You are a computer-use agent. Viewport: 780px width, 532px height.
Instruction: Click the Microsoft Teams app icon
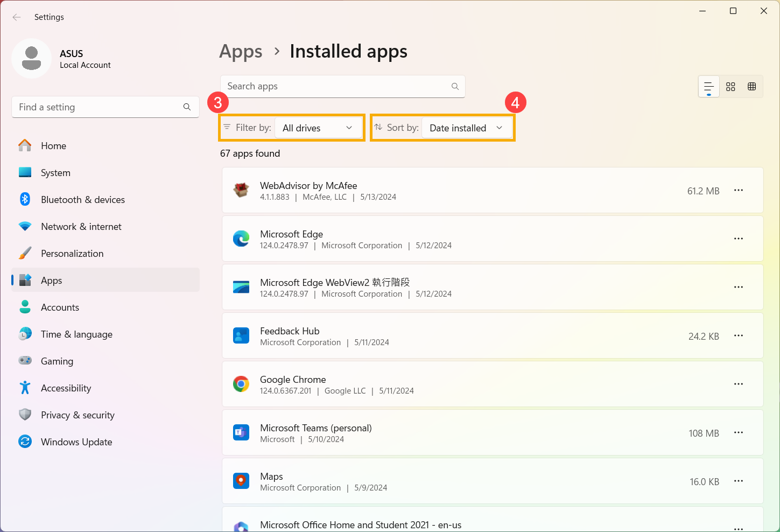pos(241,432)
